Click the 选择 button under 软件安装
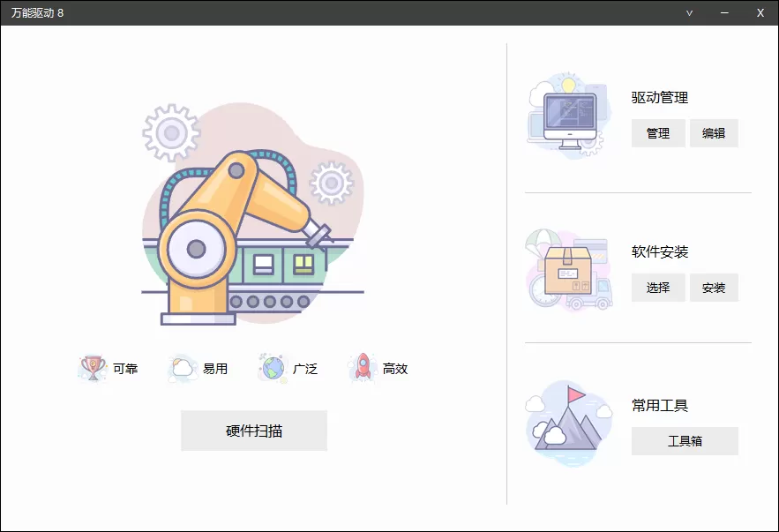Screen dimensions: 779x532 click(x=658, y=288)
